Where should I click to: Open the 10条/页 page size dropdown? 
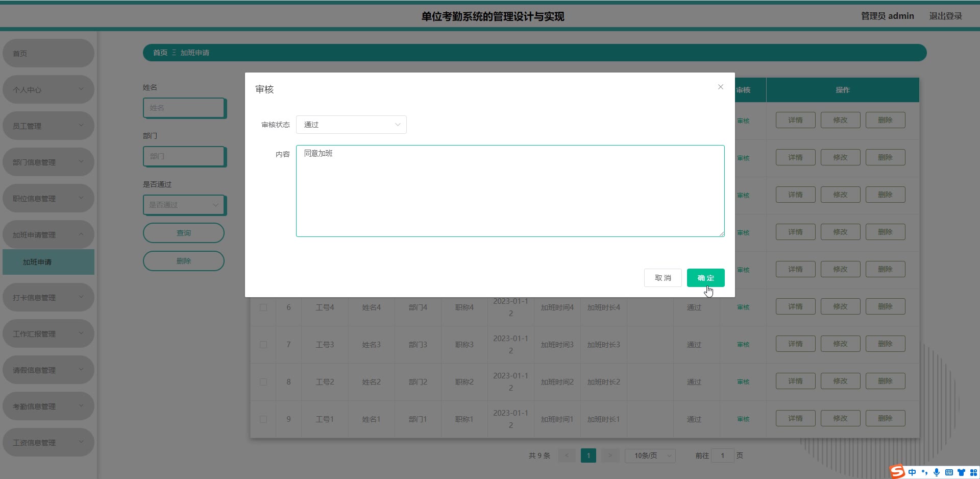coord(650,456)
